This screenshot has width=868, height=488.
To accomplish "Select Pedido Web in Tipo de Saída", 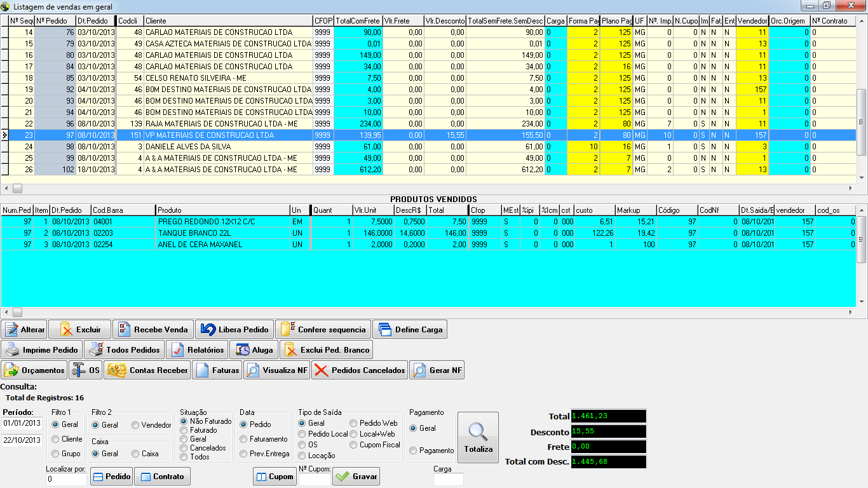I will coord(353,423).
